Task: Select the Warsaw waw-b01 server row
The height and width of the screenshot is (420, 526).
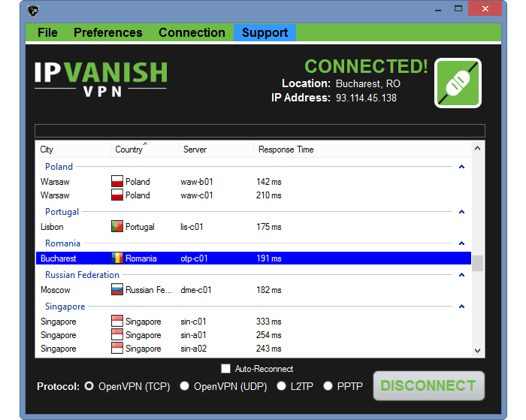Action: (x=253, y=182)
